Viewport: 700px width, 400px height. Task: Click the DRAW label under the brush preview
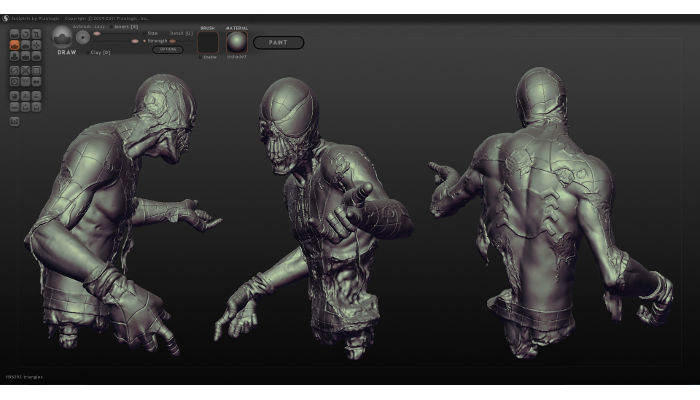click(x=67, y=52)
